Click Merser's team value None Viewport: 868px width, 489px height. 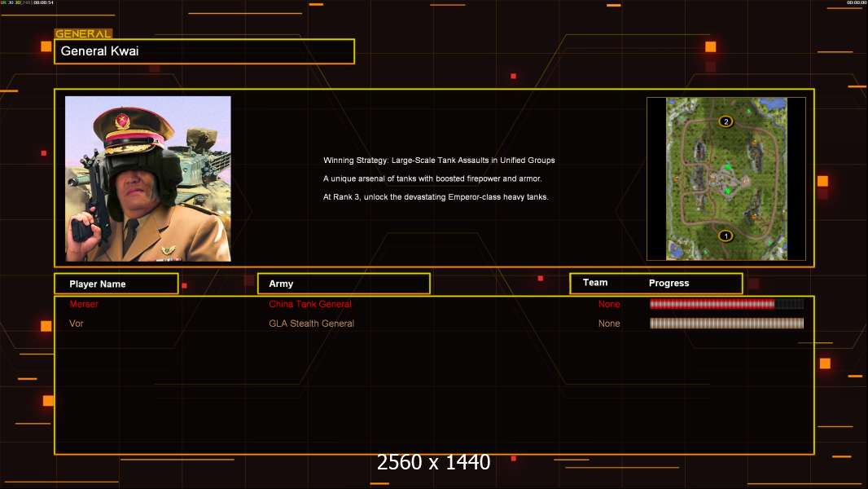609,304
